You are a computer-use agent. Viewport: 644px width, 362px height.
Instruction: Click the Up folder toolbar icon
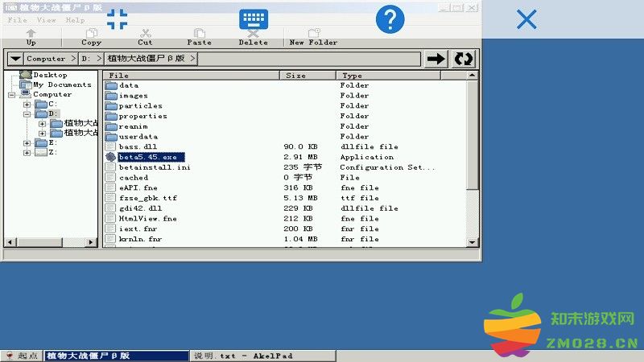31,34
